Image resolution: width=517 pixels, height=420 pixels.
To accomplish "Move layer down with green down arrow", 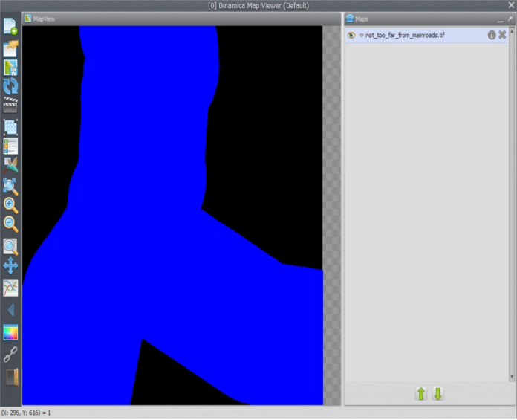I will click(438, 394).
